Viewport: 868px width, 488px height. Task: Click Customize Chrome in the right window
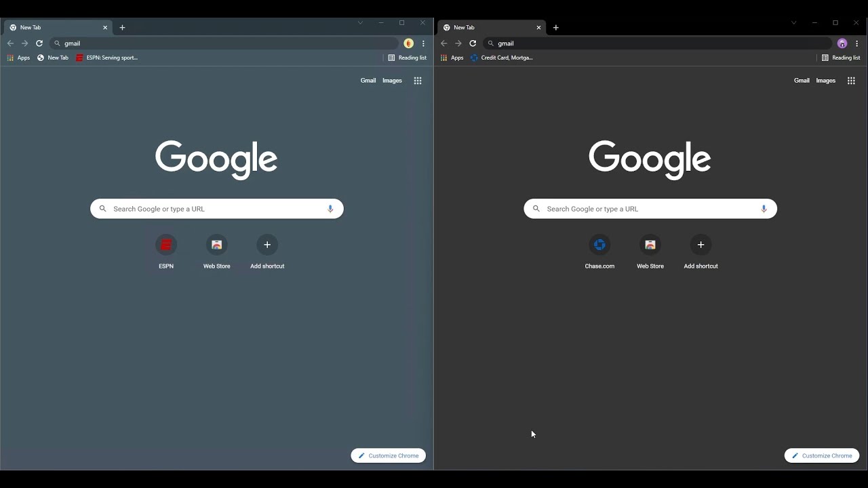coord(822,455)
